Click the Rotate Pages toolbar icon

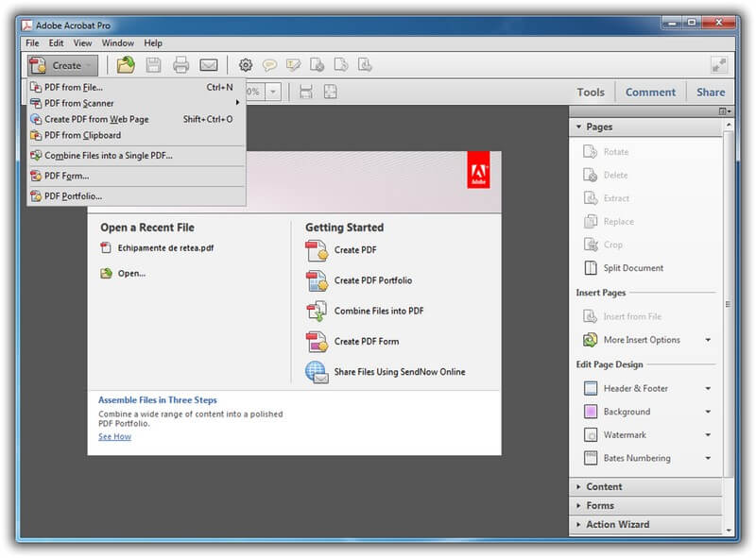tap(341, 65)
